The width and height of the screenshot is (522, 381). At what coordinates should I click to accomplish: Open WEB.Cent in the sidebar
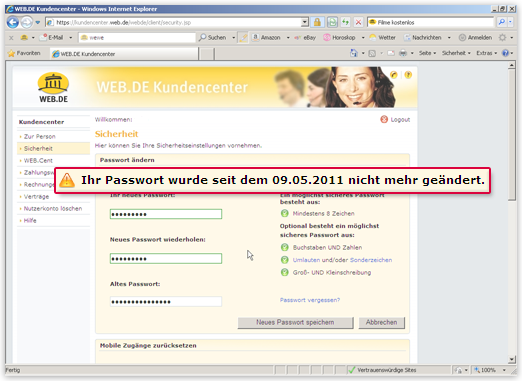(x=38, y=161)
